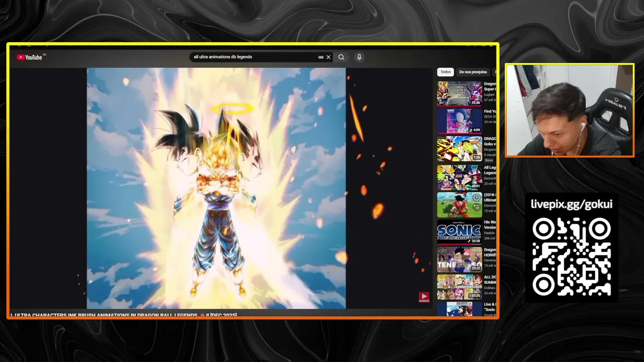Clear the search text with the X
The width and height of the screenshot is (644, 362).
point(329,57)
